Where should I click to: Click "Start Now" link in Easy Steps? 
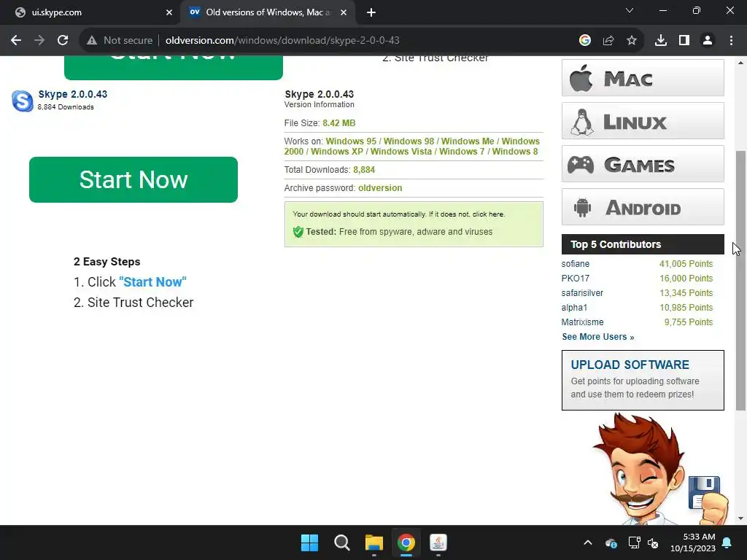pos(153,282)
